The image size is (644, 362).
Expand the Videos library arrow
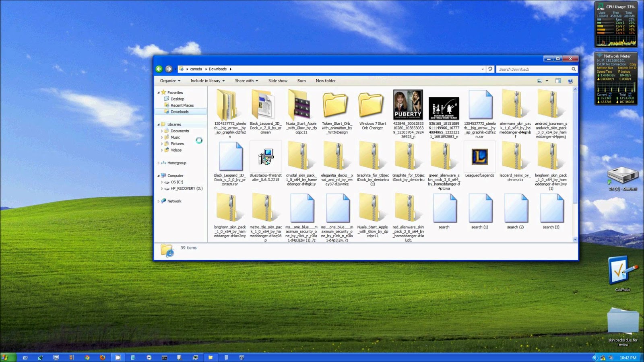[162, 150]
